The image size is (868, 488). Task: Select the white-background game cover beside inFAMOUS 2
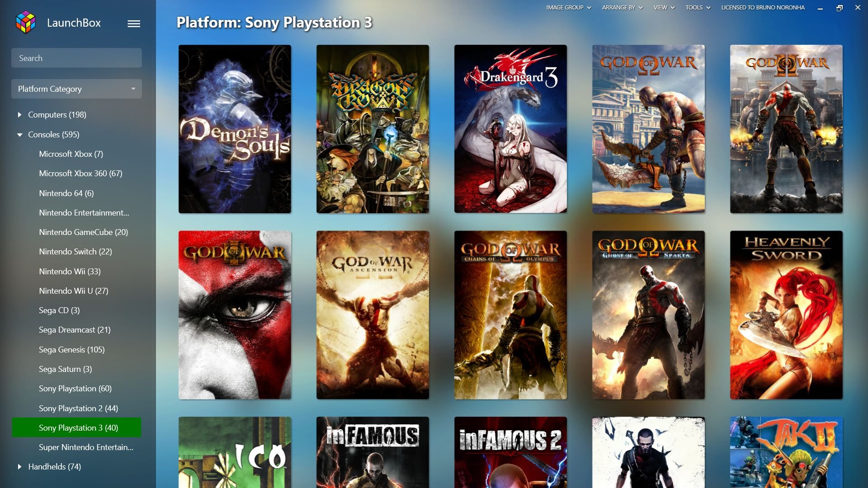(648, 452)
